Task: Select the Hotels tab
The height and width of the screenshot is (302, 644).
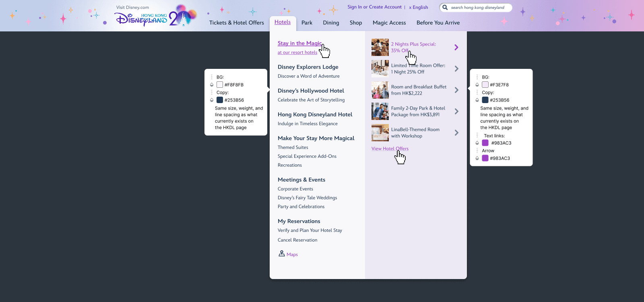Action: click(x=283, y=22)
